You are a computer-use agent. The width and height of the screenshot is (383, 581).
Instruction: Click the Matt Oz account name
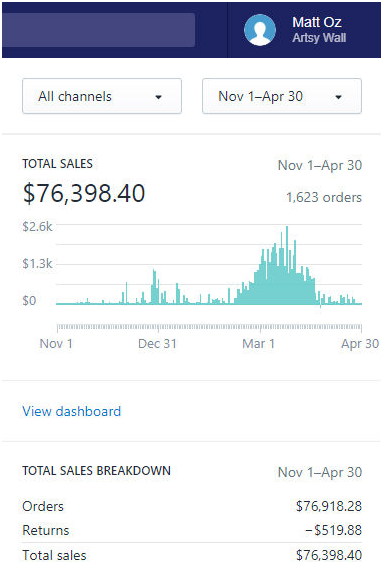coord(317,22)
